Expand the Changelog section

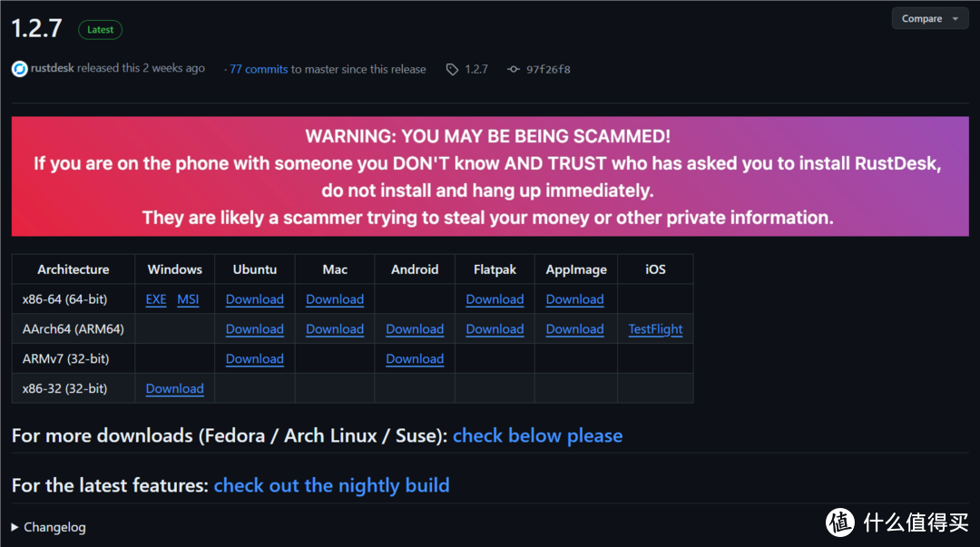tap(49, 527)
